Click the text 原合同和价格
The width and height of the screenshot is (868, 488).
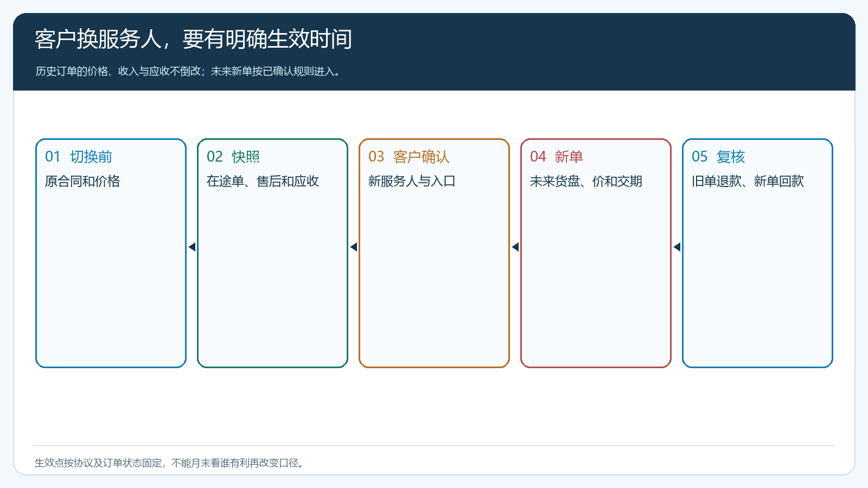(x=82, y=181)
